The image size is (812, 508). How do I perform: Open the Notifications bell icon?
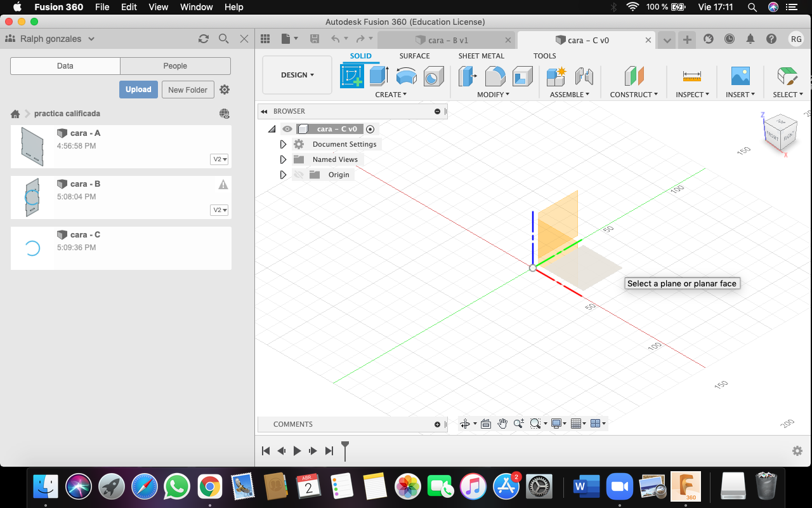point(750,39)
